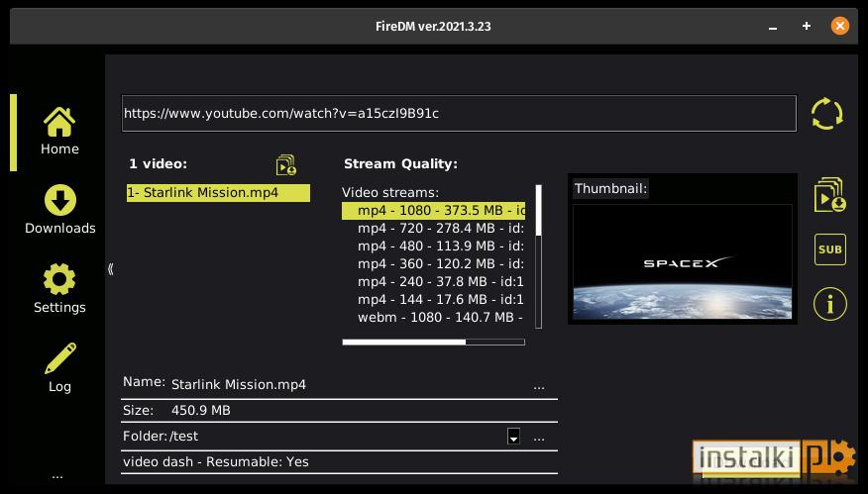Viewport: 868px width, 494px height.
Task: Click the rename '...' button beside Name
Action: (539, 387)
